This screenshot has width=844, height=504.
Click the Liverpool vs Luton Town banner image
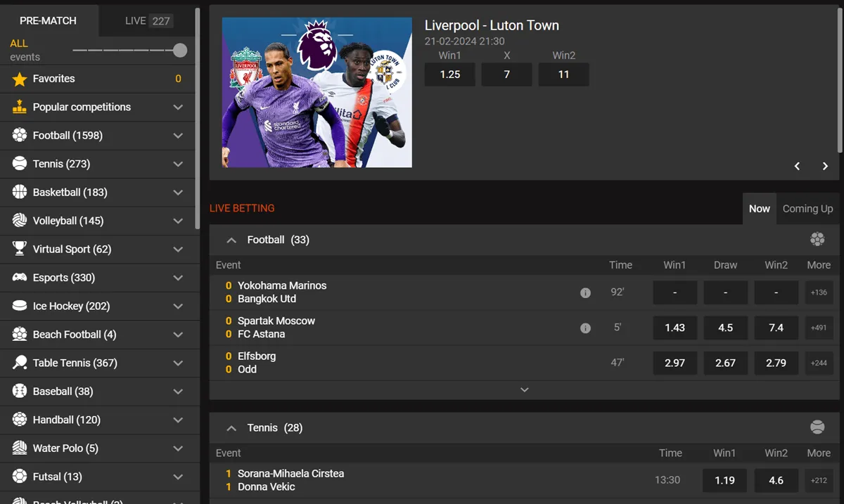[317, 93]
